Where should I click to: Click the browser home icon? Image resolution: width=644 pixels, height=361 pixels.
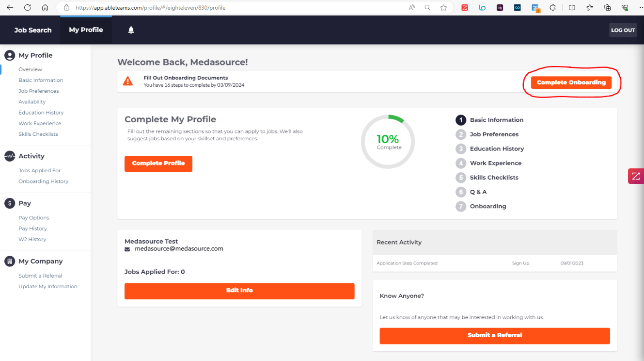[45, 8]
